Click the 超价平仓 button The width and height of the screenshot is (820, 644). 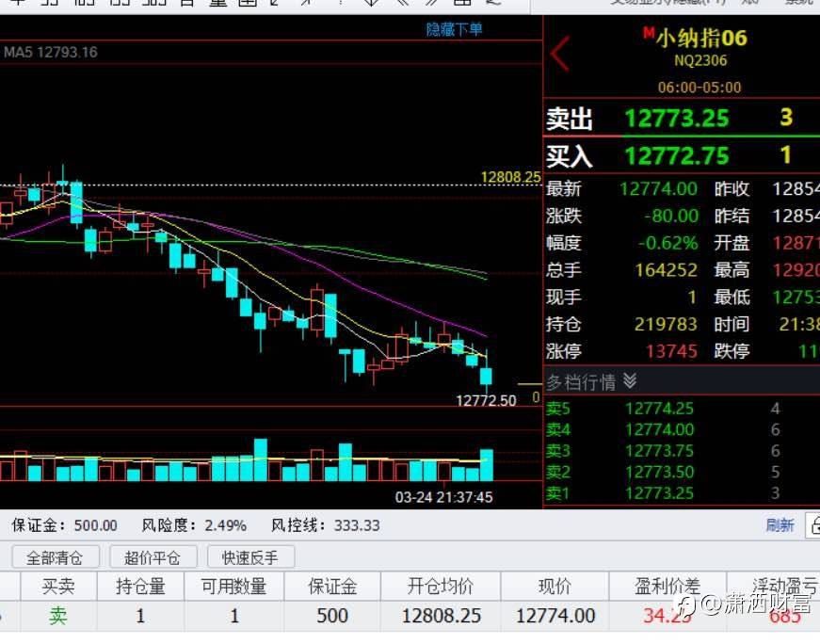coord(153,557)
